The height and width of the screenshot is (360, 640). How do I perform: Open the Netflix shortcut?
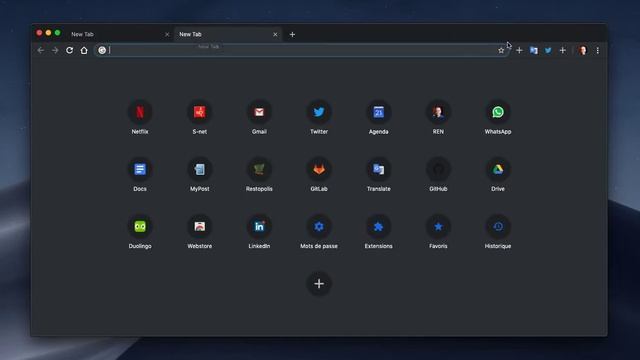tap(140, 117)
